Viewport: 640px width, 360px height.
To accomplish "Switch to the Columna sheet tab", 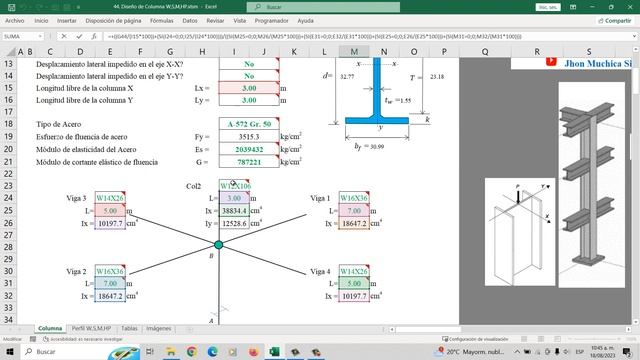I will click(50, 329).
